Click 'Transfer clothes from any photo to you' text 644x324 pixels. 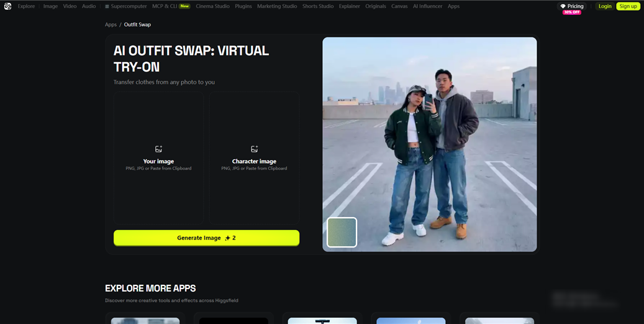point(165,82)
